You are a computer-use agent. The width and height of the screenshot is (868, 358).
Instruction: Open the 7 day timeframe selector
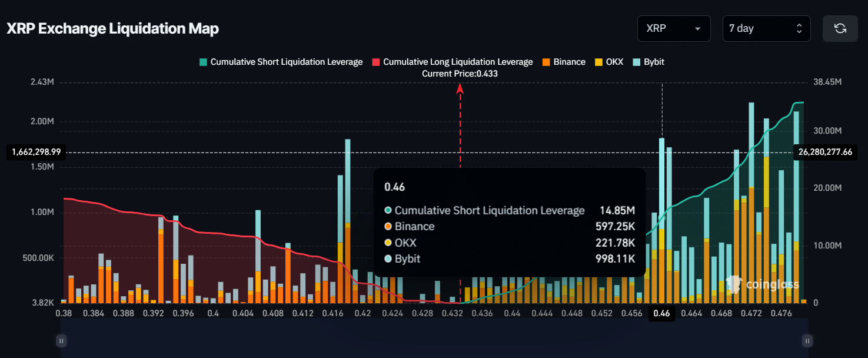click(x=766, y=28)
